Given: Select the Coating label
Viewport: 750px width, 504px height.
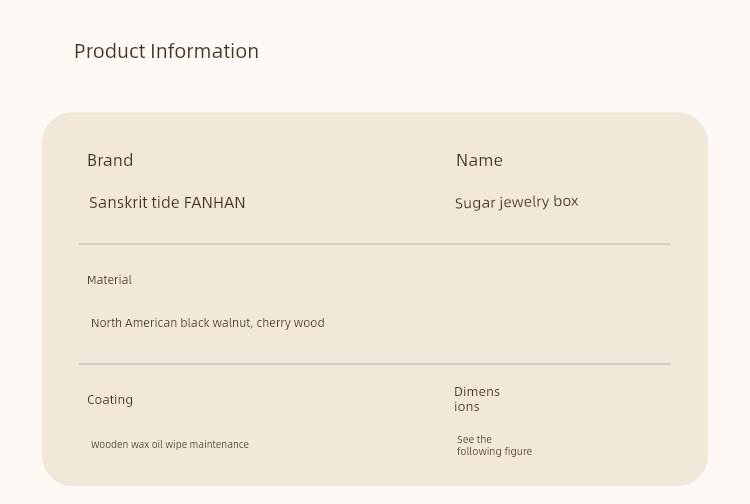Looking at the screenshot, I should [x=110, y=400].
